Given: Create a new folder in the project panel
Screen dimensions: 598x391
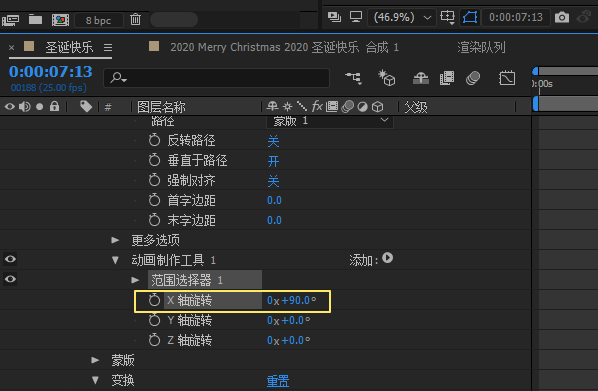Looking at the screenshot, I should point(35,19).
